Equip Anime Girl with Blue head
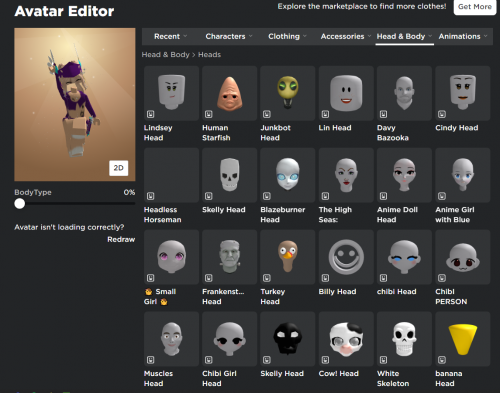The width and height of the screenshot is (500, 393). click(463, 175)
